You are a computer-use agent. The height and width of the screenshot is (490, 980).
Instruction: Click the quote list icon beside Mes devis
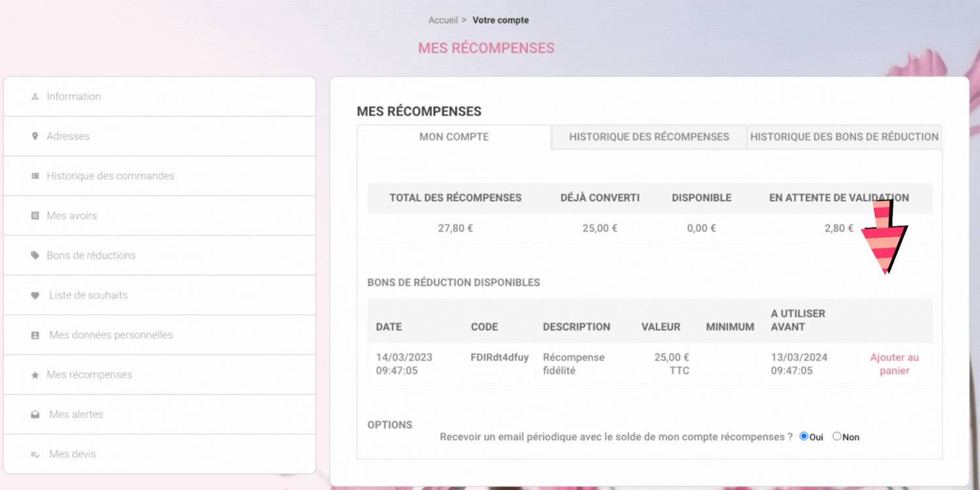pyautogui.click(x=35, y=455)
